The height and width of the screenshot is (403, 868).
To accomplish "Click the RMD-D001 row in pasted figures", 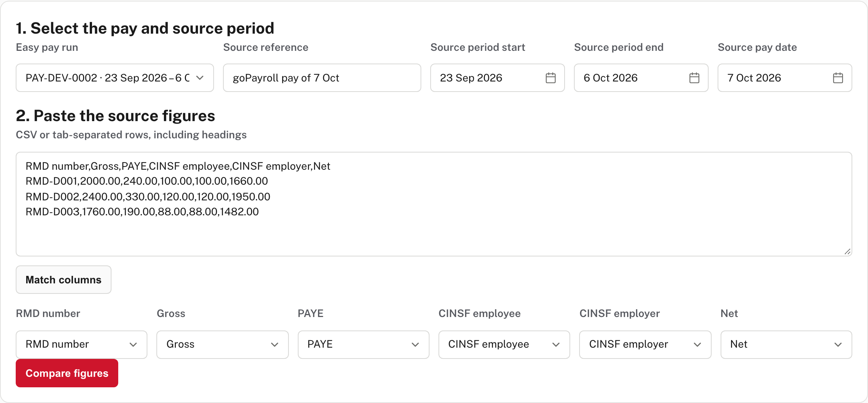I will pos(147,181).
